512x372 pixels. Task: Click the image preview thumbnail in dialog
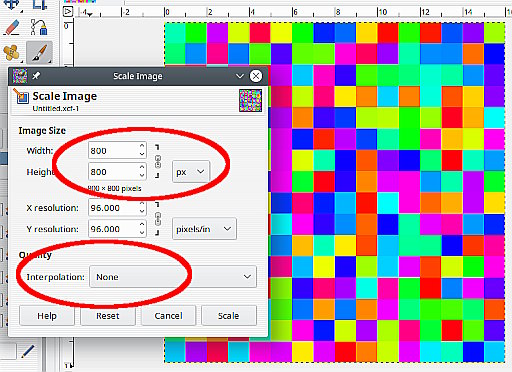[250, 100]
